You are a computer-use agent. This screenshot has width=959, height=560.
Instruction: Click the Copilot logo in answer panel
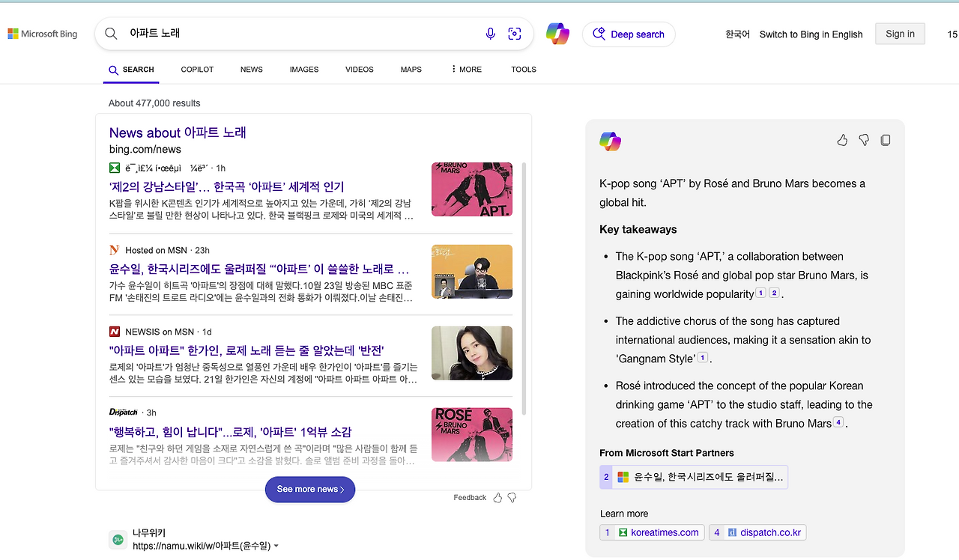coord(611,141)
